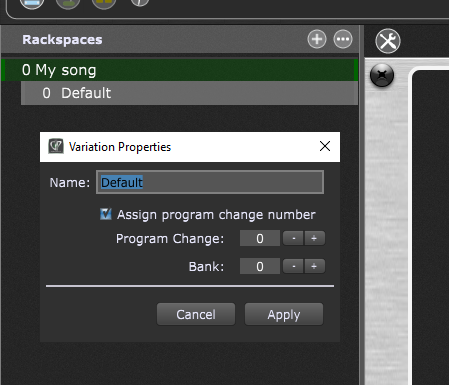Image resolution: width=449 pixels, height=385 pixels.
Task: Decrease the Bank number
Action: pyautogui.click(x=293, y=266)
